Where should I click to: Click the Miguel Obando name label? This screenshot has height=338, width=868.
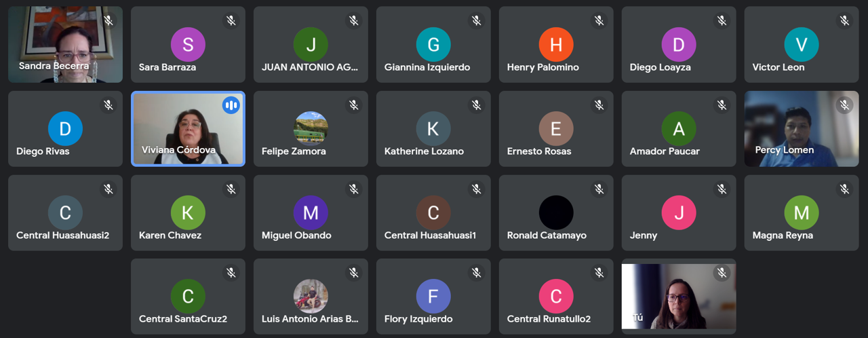point(296,236)
